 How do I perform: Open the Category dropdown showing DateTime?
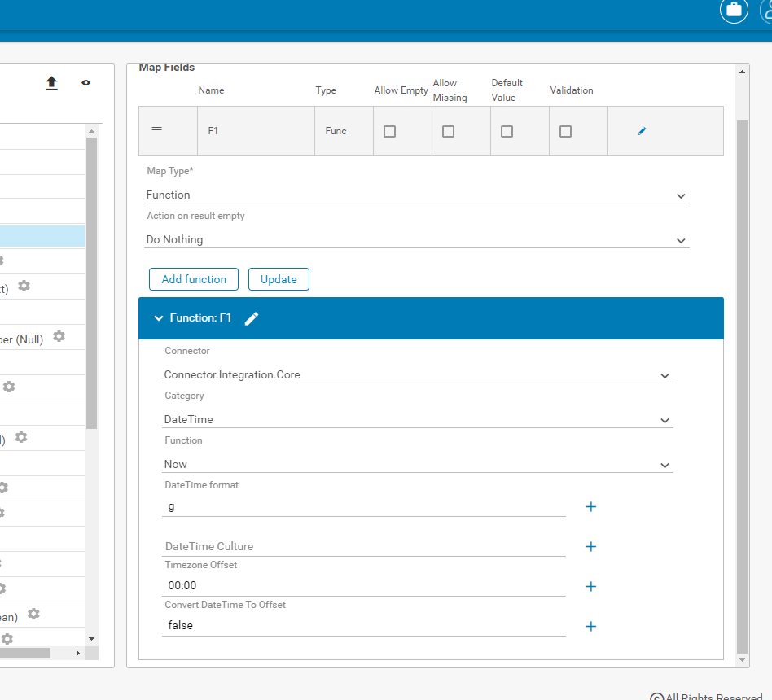click(418, 420)
